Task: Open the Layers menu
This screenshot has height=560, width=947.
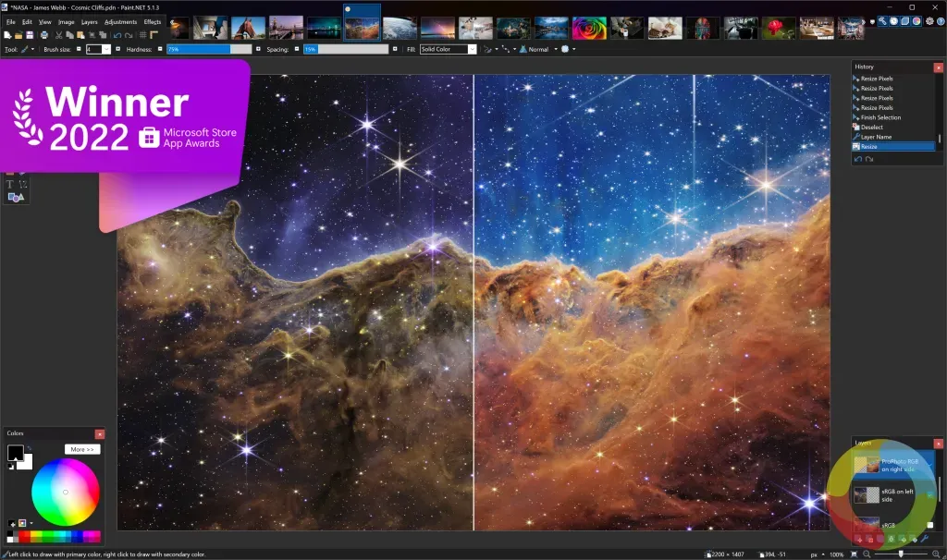Action: point(90,22)
